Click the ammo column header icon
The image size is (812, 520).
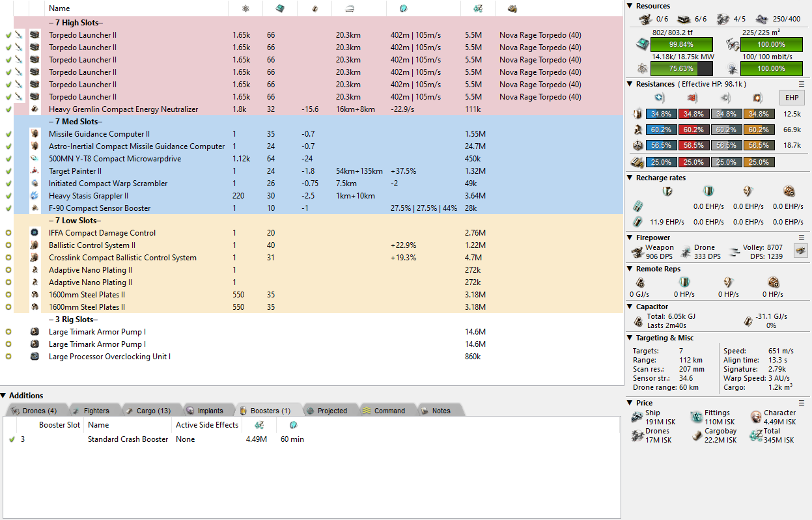click(512, 8)
